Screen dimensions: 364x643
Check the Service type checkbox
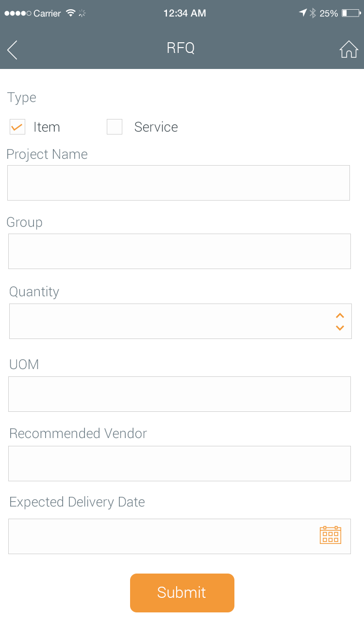(115, 127)
